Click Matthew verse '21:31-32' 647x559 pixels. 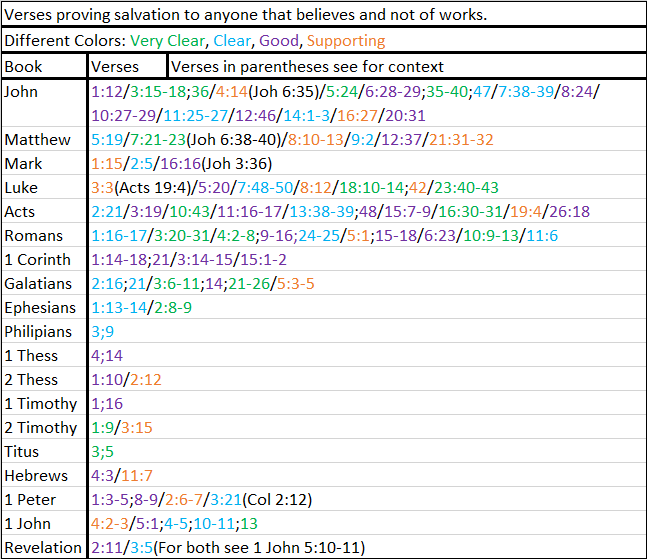[461, 140]
